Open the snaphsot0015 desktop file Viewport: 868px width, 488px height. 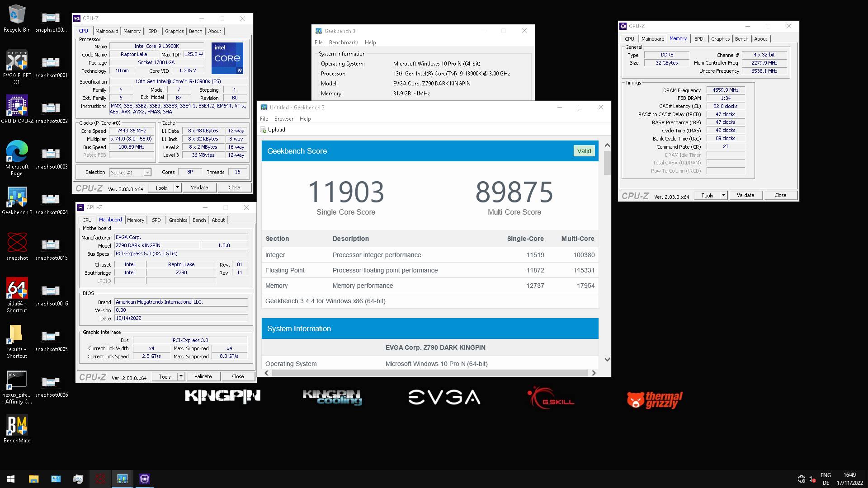[x=51, y=244]
